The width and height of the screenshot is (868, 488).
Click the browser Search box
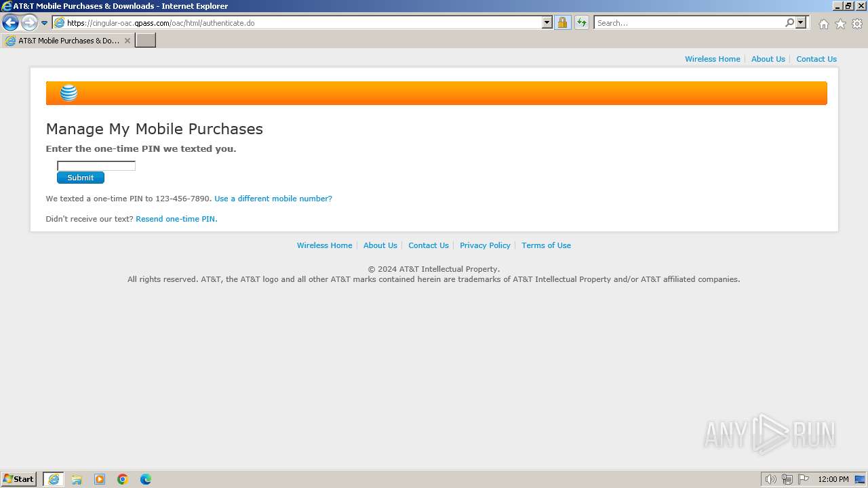click(x=688, y=22)
